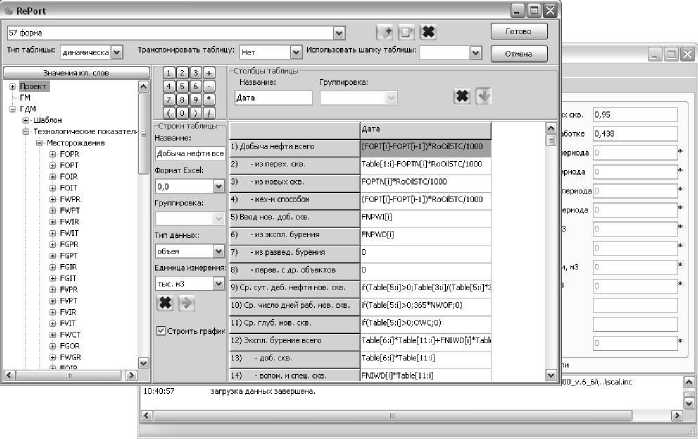Click tree horizontal scrollbar right arrow
The height and width of the screenshot is (439, 698).
(x=130, y=375)
